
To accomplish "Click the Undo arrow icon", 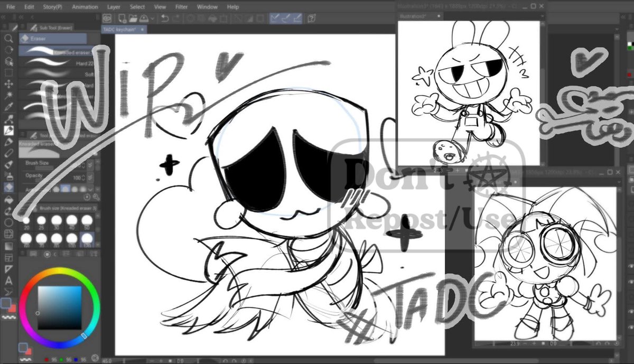I will coord(165,18).
